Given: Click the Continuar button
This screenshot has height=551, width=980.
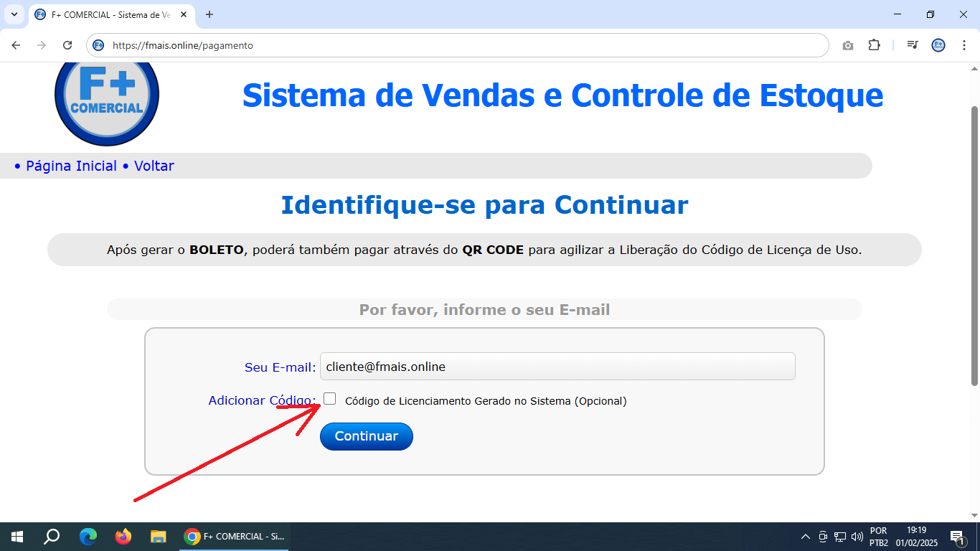Looking at the screenshot, I should coord(367,436).
